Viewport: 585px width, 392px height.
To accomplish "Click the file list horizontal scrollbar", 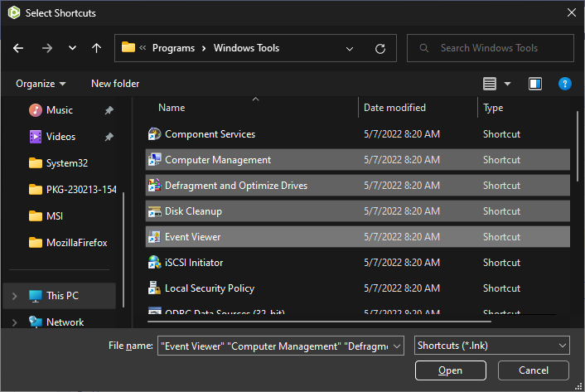I will coord(319,322).
